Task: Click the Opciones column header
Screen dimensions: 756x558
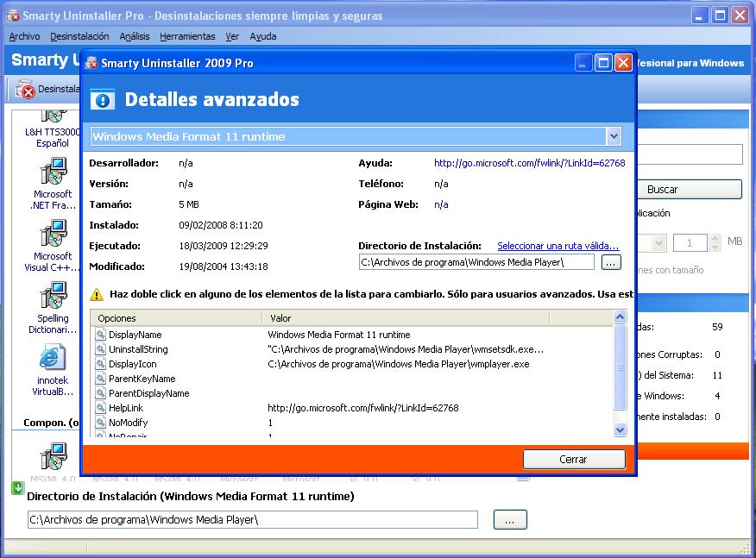Action: (176, 318)
